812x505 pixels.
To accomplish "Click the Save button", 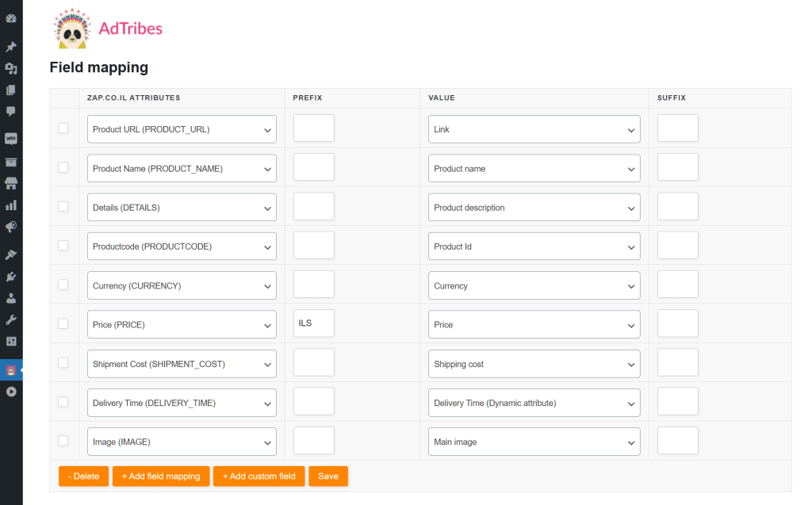I will (327, 476).
